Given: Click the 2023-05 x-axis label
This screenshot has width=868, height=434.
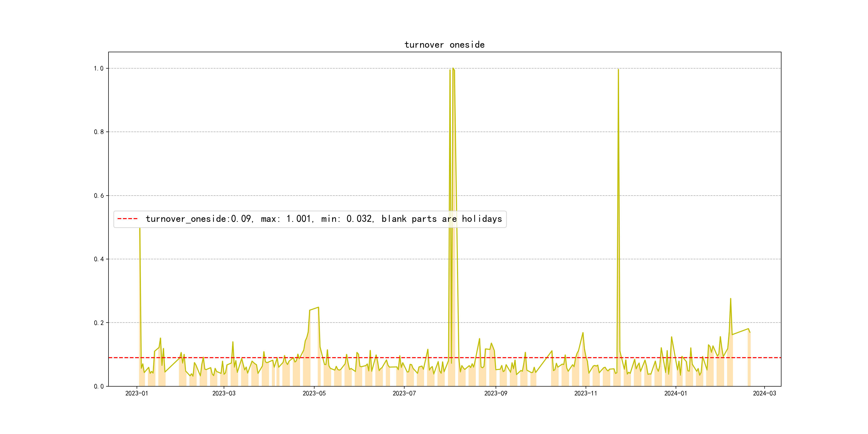Looking at the screenshot, I should pyautogui.click(x=314, y=393).
